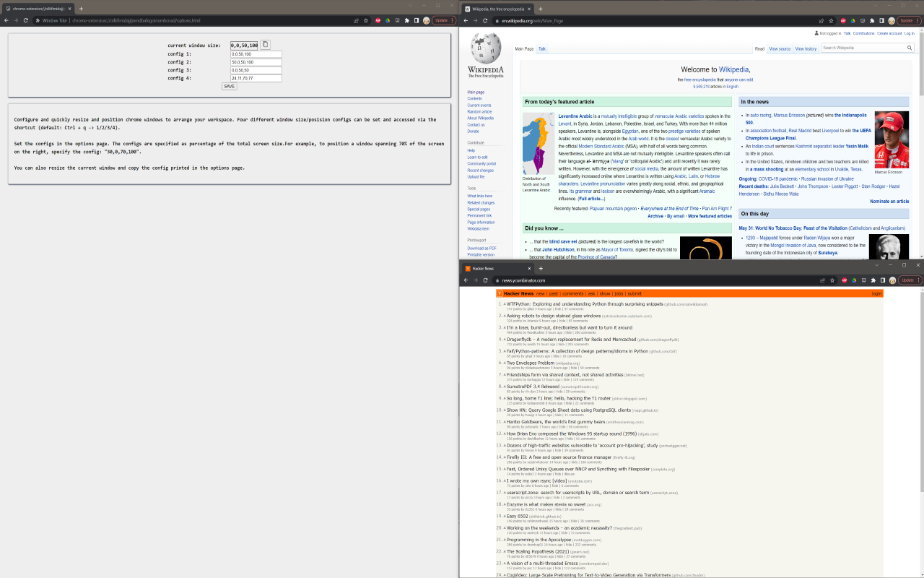Image resolution: width=924 pixels, height=578 pixels.
Task: Switch to Wikipedia's View history tab
Action: [806, 49]
